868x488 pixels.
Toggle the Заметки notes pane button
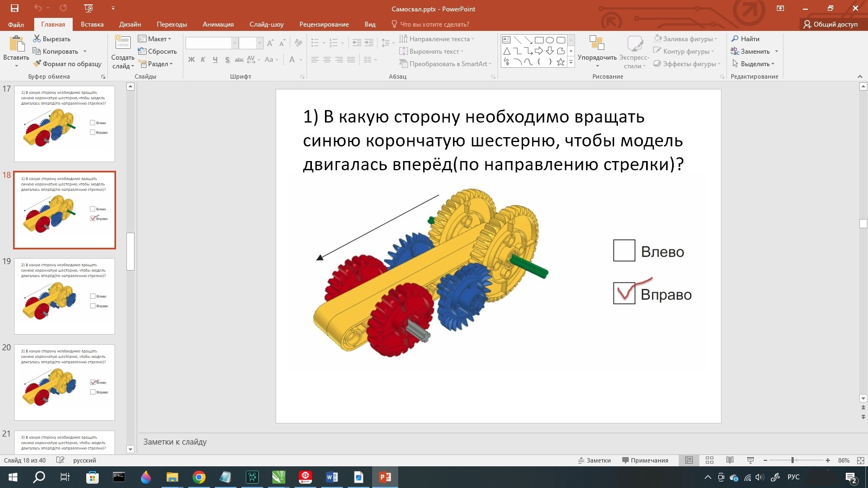coord(595,460)
